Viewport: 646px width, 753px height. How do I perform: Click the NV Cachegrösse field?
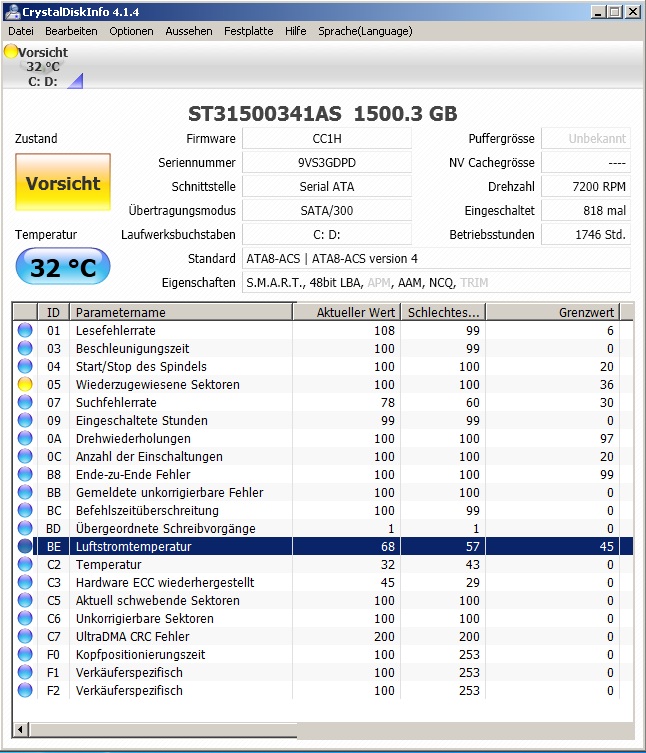586,162
